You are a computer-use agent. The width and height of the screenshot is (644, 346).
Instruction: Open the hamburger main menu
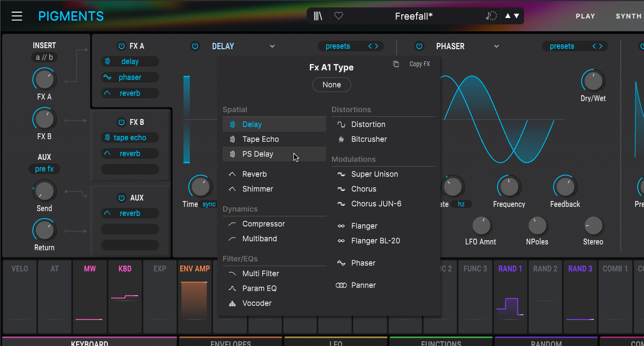(x=17, y=16)
